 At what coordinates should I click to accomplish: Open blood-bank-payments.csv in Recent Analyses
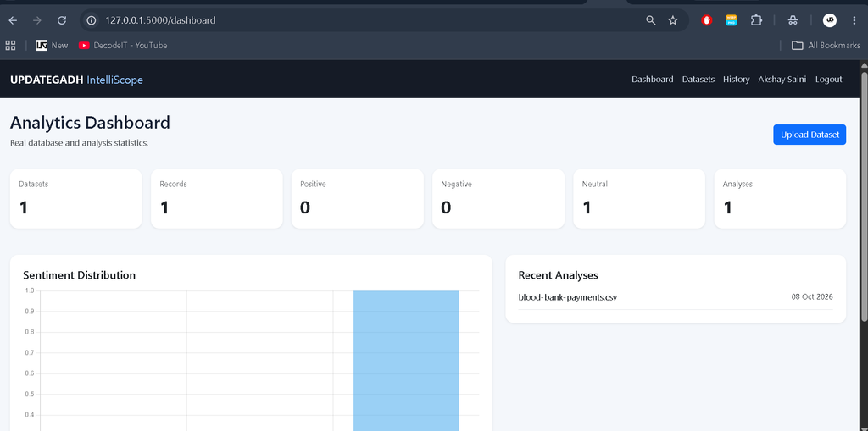pos(567,297)
